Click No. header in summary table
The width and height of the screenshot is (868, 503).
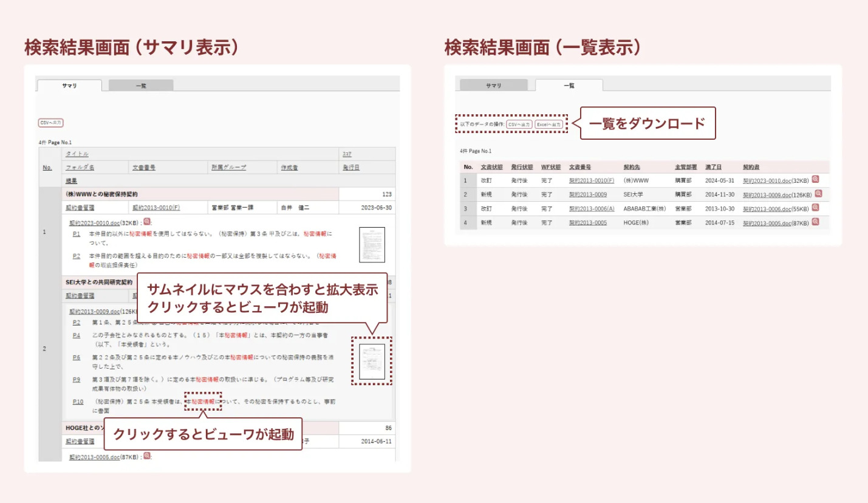click(47, 168)
